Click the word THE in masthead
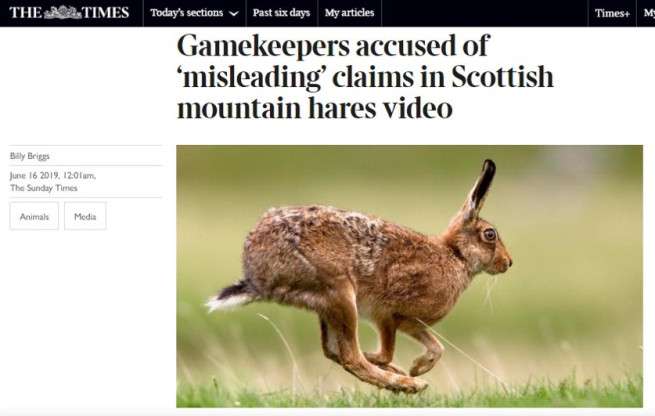Viewport: 655px width, 416px height. click(x=25, y=13)
